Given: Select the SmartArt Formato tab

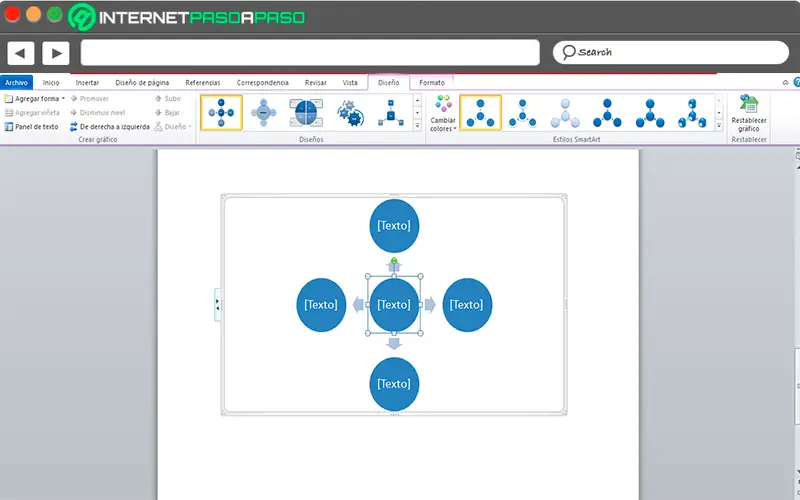Looking at the screenshot, I should point(432,83).
